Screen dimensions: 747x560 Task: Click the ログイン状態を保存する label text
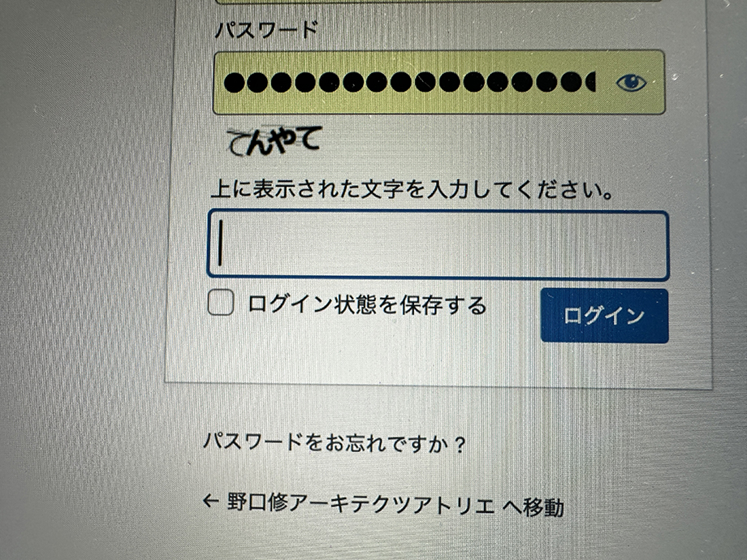367,305
